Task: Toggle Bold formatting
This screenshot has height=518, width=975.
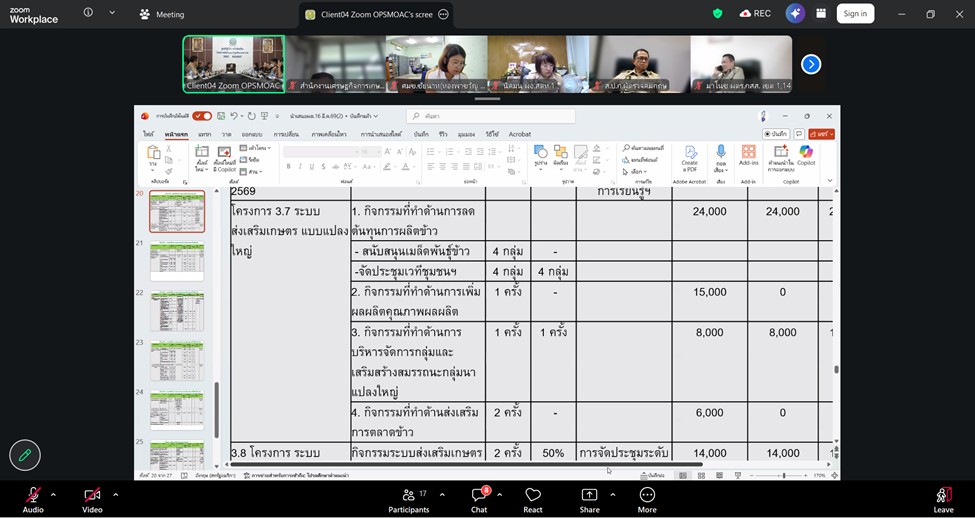Action: (289, 167)
